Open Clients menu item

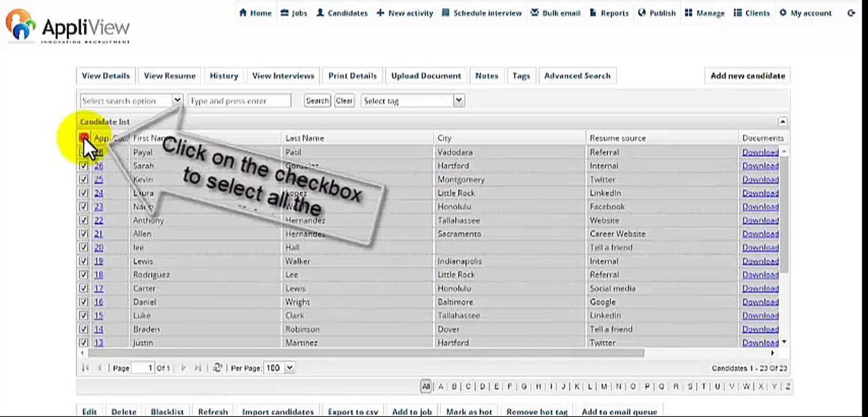coord(752,13)
